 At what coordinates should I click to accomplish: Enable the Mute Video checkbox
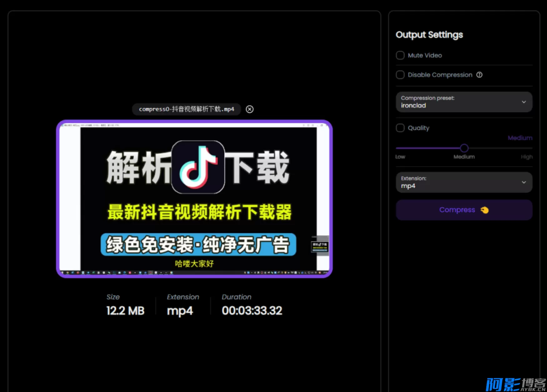[x=400, y=56]
